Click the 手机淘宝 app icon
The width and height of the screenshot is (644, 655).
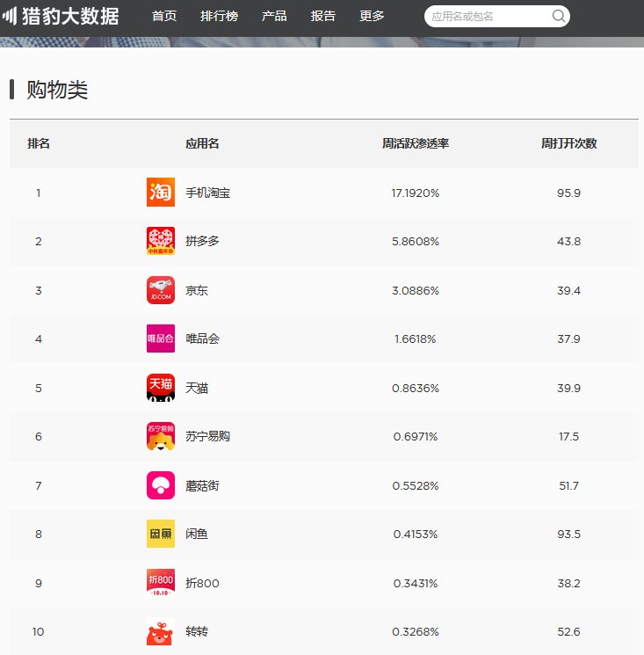[x=161, y=193]
